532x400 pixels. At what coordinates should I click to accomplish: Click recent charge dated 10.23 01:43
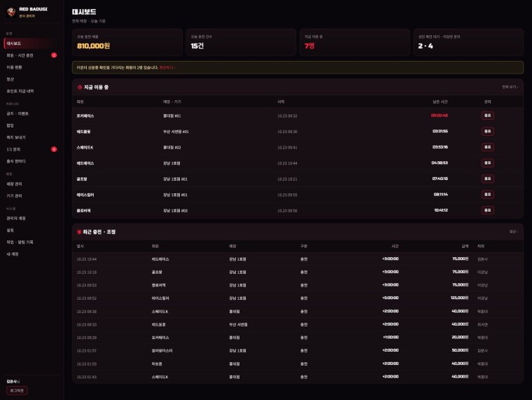tap(87, 378)
